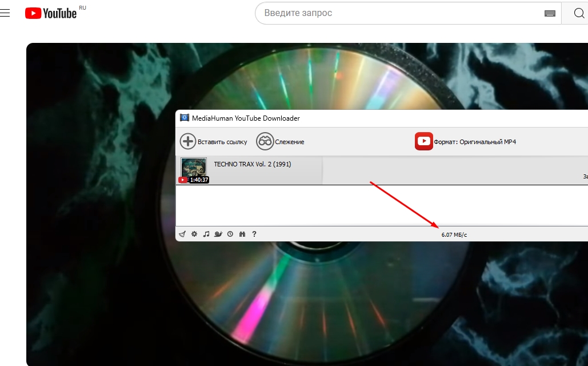
Task: Click the binoculars icon in the status bar
Action: tap(242, 234)
